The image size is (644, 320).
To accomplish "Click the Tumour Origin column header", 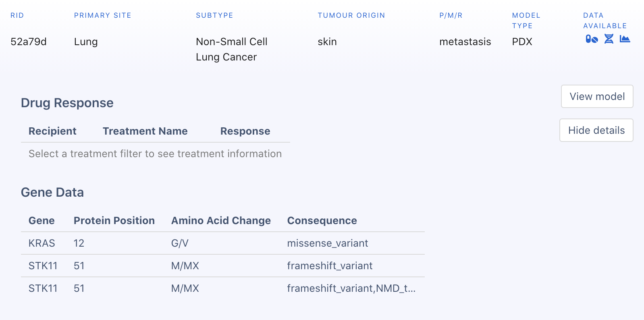I will [351, 15].
